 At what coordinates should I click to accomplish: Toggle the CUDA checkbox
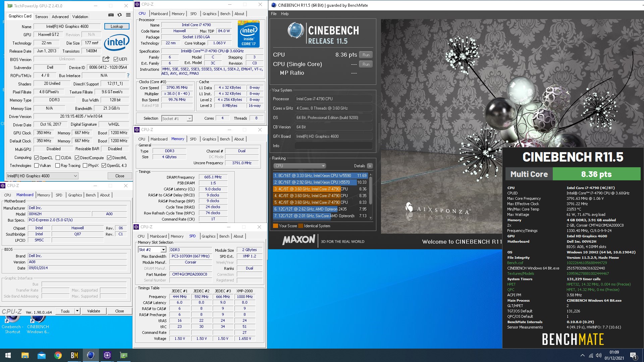pyautogui.click(x=58, y=158)
